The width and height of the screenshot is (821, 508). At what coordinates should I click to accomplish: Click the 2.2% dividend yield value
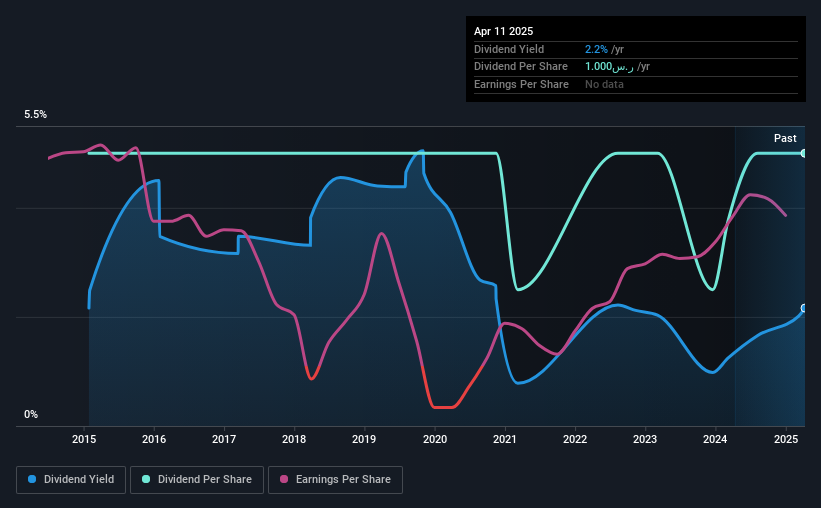tap(596, 49)
